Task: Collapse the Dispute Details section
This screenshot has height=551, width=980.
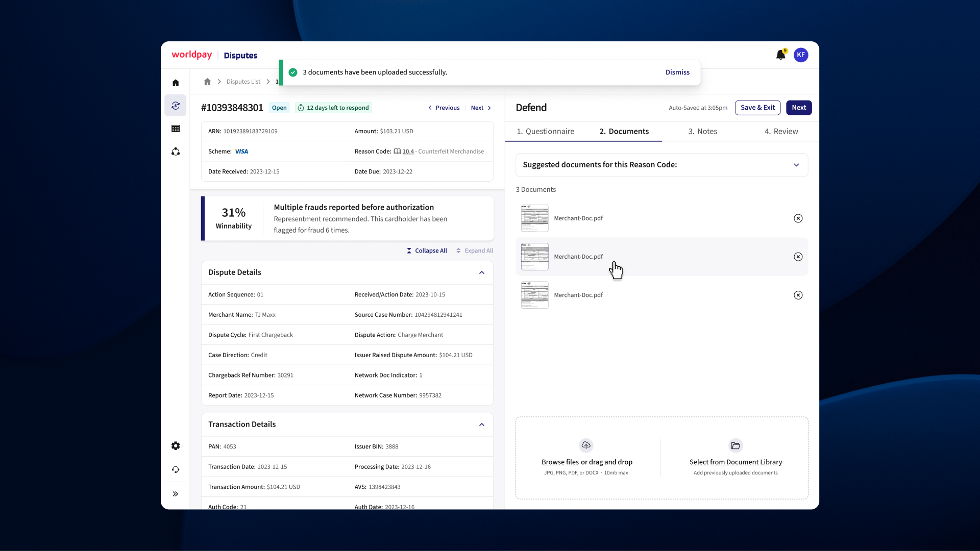Action: (482, 272)
